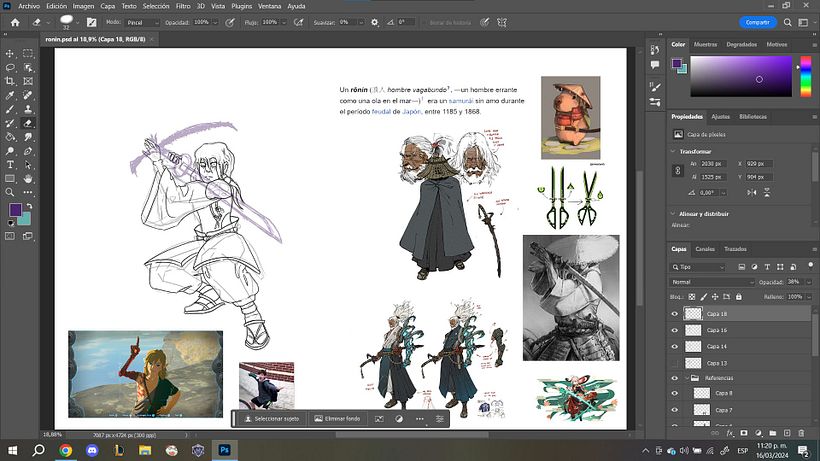The height and width of the screenshot is (461, 820).
Task: Open the smoothing options gear
Action: (374, 22)
